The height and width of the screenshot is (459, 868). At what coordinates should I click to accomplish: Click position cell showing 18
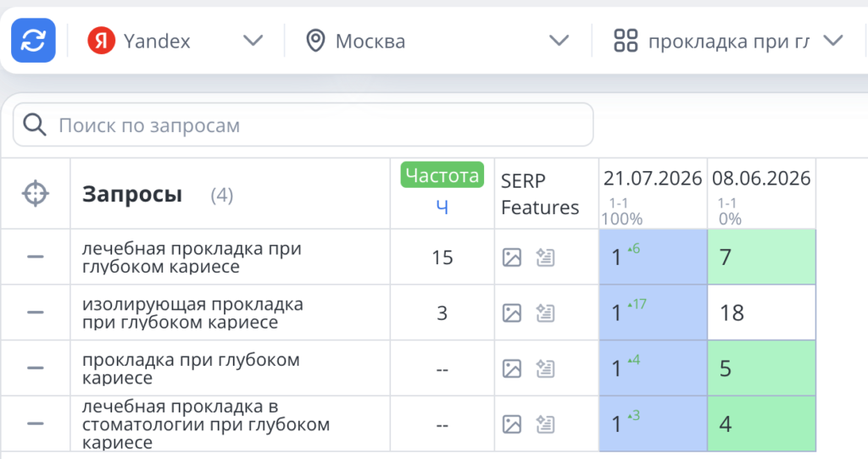point(762,313)
